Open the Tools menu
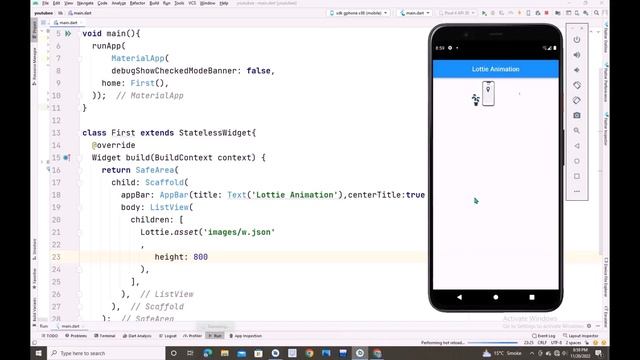The width and height of the screenshot is (640, 360). pyautogui.click(x=179, y=3)
